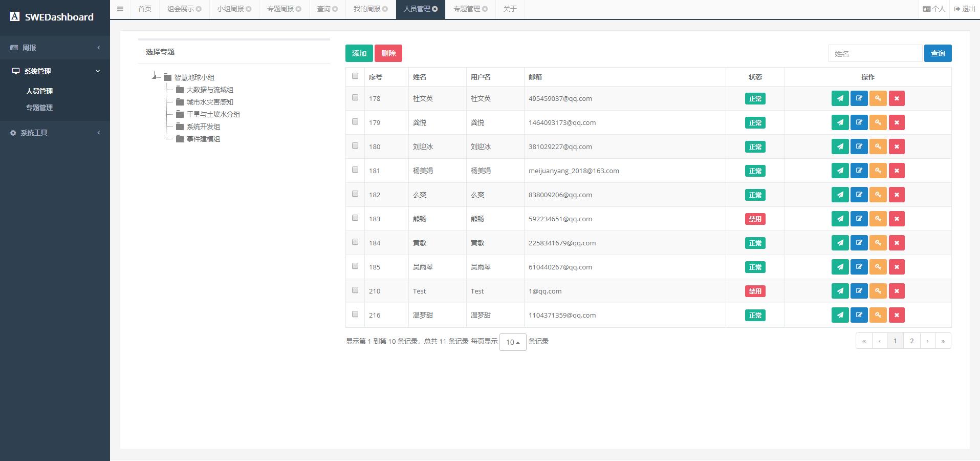The width and height of the screenshot is (980, 461).
Task: Open the records-per-page dropdown showing 10
Action: 513,342
